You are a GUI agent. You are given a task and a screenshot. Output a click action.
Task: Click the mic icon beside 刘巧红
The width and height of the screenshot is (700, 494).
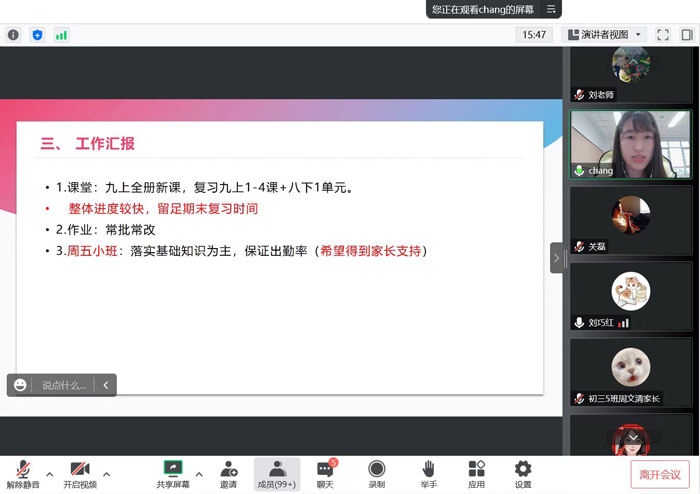[579, 322]
